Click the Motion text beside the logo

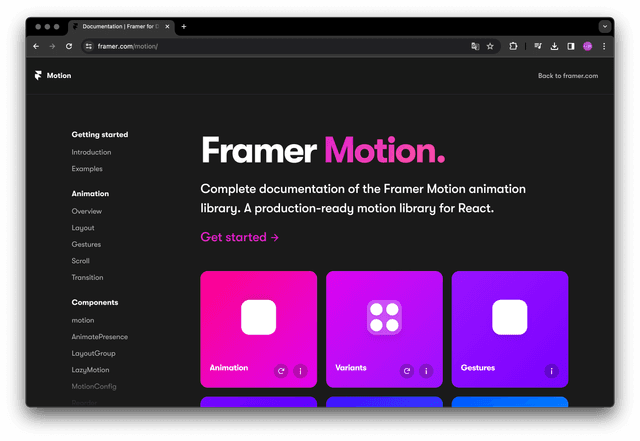tap(59, 76)
